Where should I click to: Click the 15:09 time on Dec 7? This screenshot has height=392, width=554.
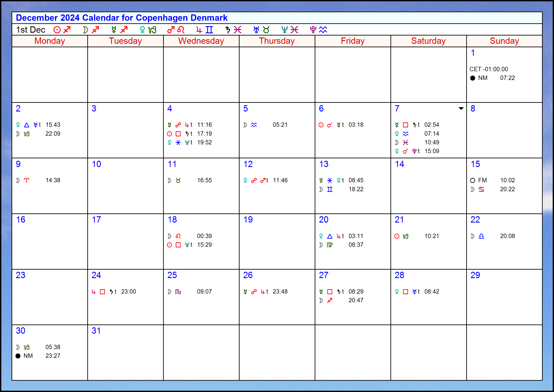(432, 151)
